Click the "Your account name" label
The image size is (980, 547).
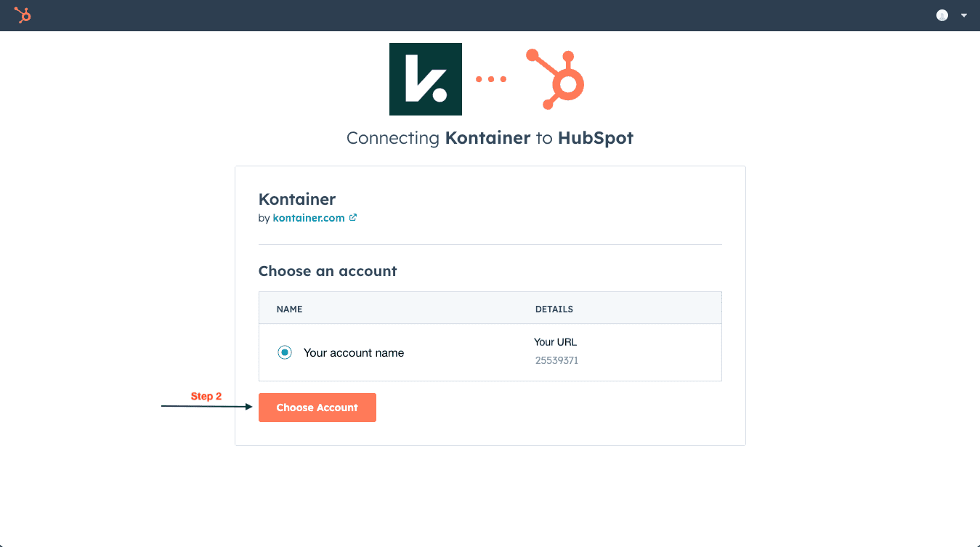click(x=354, y=353)
